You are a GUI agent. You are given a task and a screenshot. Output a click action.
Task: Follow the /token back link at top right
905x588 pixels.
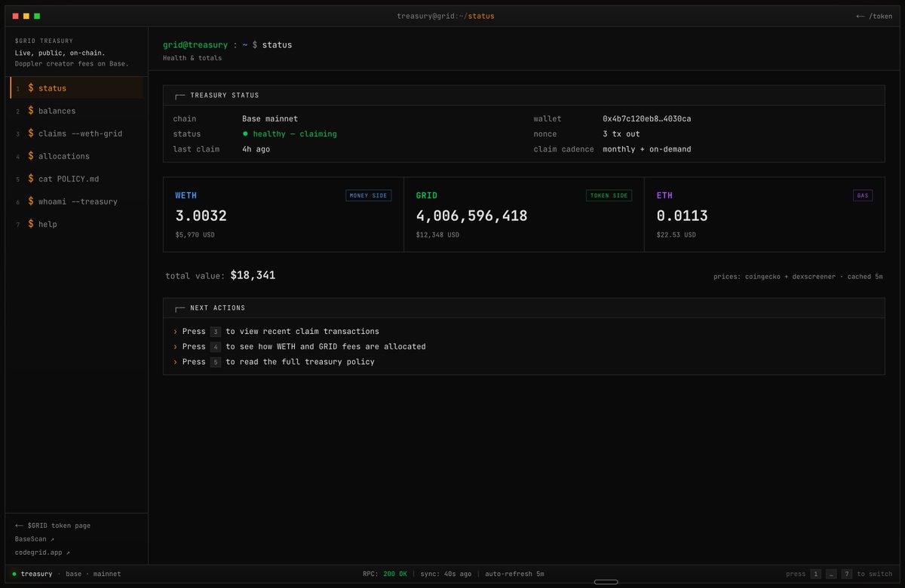[874, 16]
